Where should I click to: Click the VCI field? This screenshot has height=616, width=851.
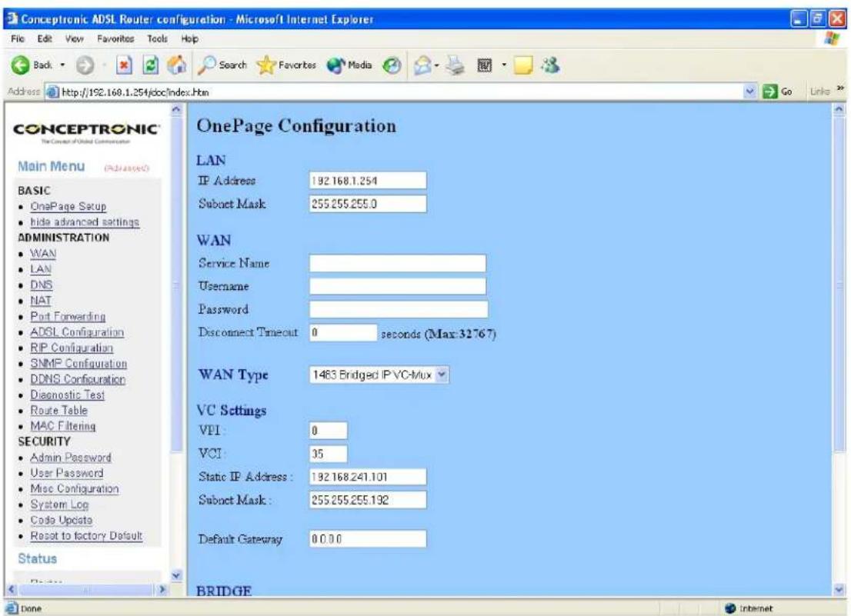[x=329, y=454]
